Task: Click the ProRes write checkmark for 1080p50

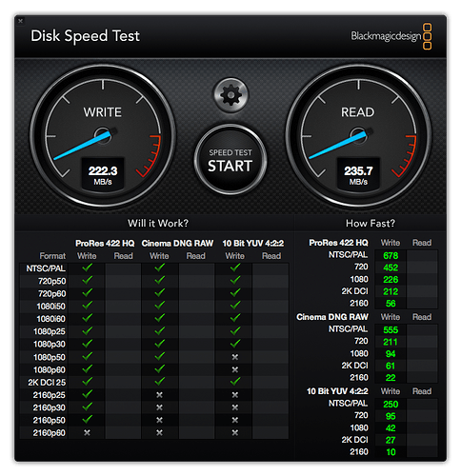Action: 87,356
